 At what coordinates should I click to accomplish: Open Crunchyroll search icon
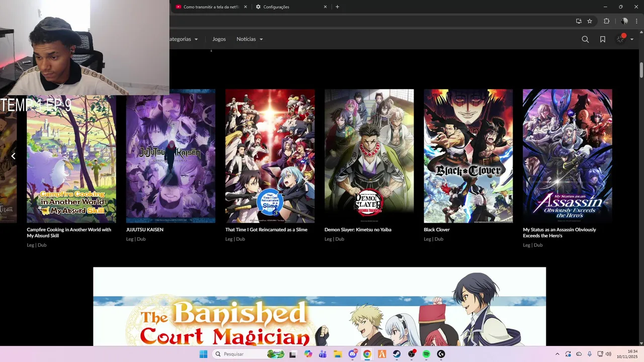point(585,39)
